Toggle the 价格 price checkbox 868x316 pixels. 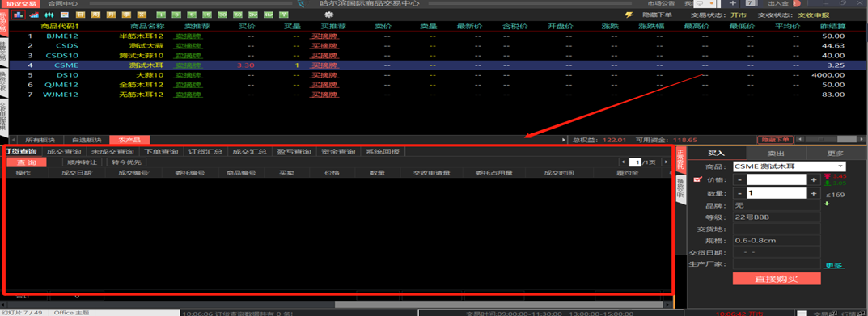pos(697,179)
